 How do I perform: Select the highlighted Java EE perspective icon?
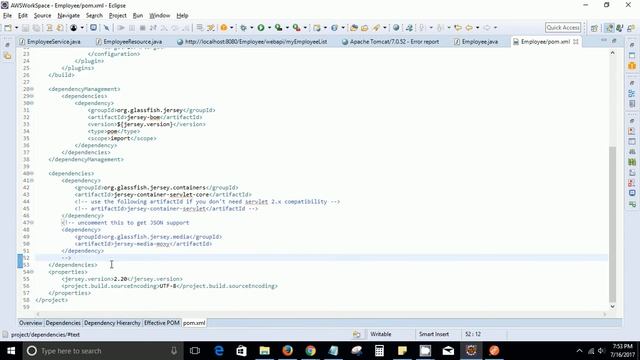click(x=609, y=28)
